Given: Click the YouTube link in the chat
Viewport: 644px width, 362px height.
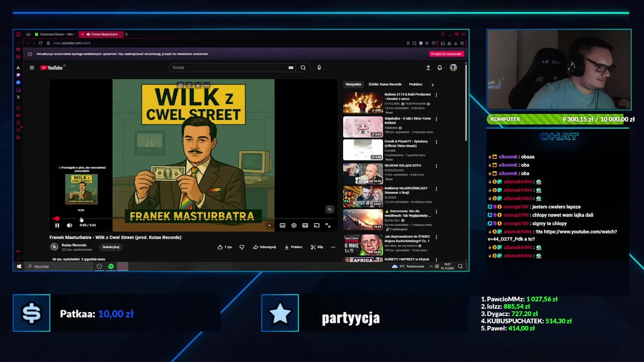Looking at the screenshot, I should (552, 235).
